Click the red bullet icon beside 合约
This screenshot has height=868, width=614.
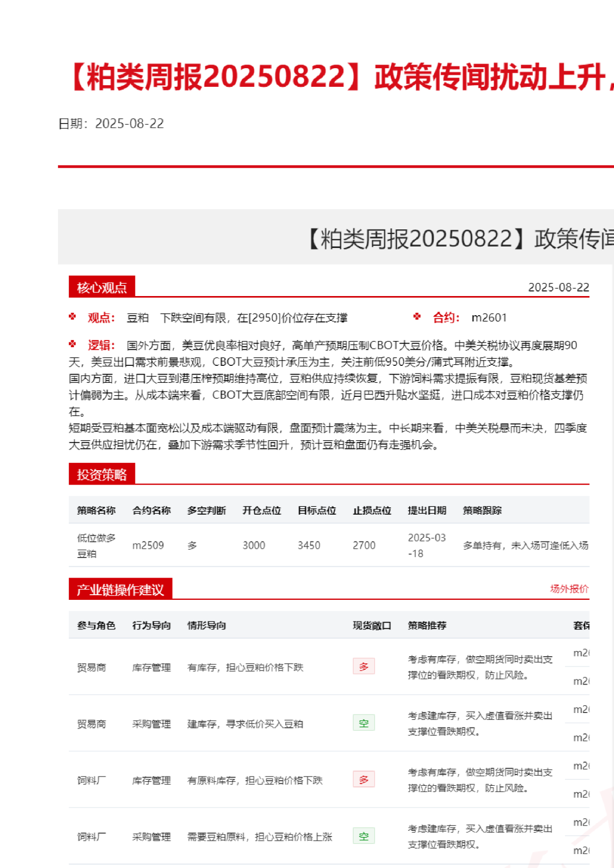pyautogui.click(x=417, y=317)
